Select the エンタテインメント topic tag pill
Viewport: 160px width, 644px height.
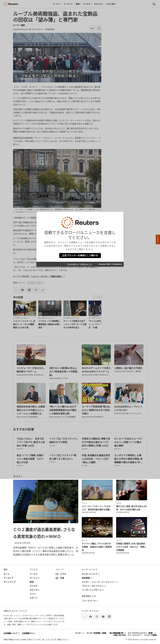point(35,283)
